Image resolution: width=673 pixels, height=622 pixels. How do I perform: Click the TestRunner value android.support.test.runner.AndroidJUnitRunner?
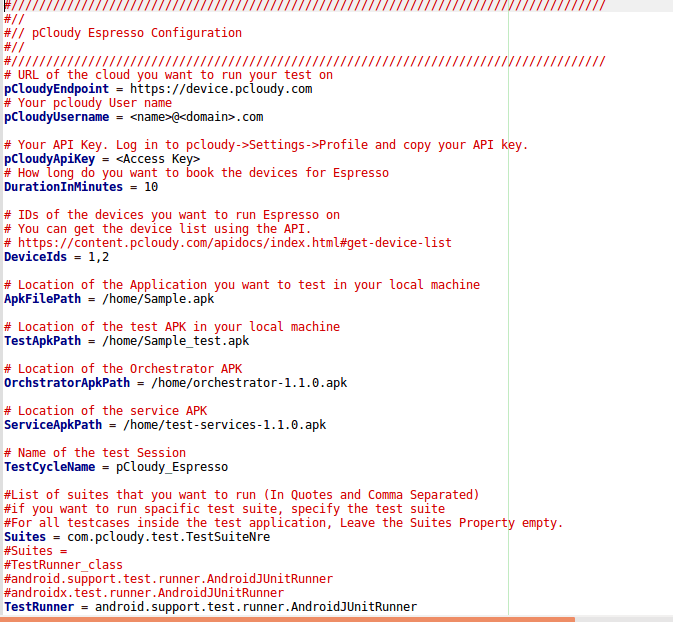tap(256, 607)
